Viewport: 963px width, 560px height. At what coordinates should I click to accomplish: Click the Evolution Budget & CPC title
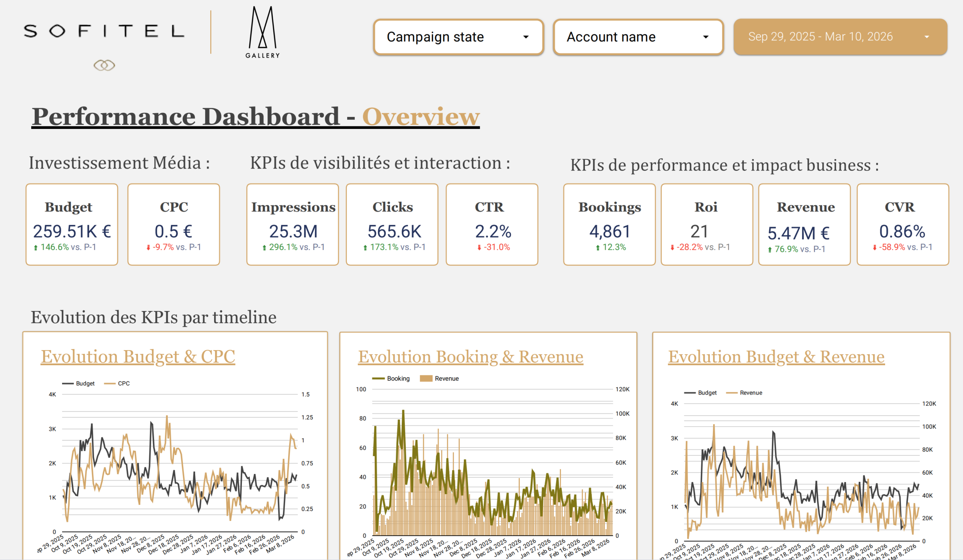coord(138,357)
